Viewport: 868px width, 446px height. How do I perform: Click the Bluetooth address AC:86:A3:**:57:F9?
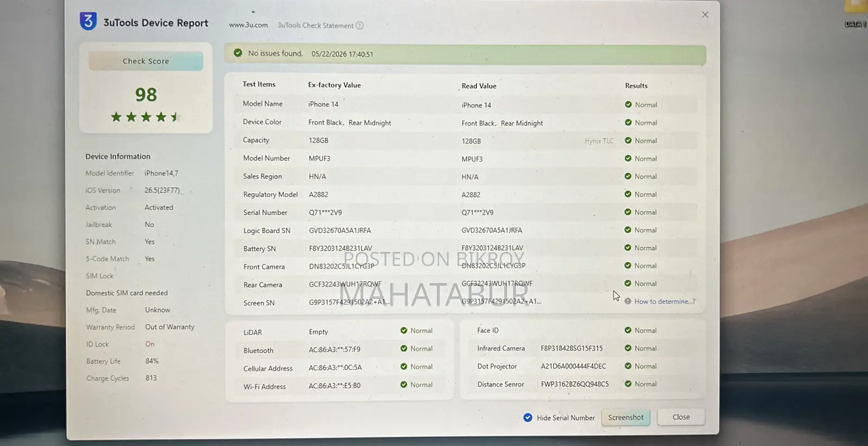click(x=335, y=349)
